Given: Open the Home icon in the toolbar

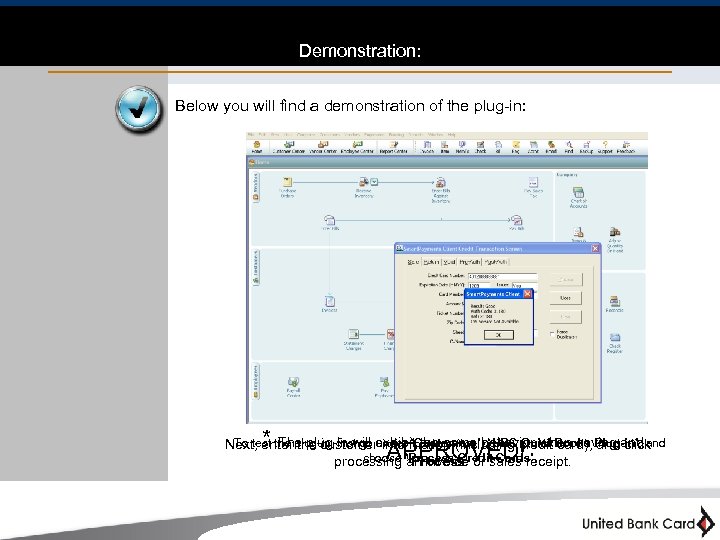Looking at the screenshot, I should pos(257,147).
